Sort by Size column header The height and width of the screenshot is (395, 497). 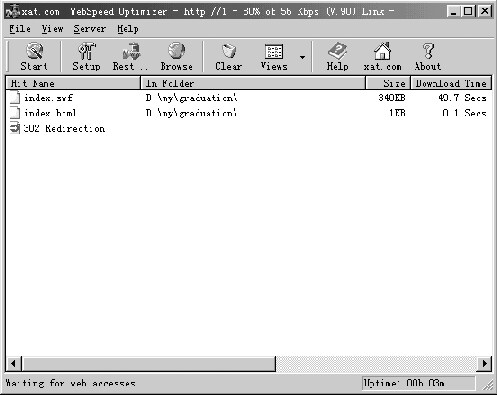click(388, 83)
